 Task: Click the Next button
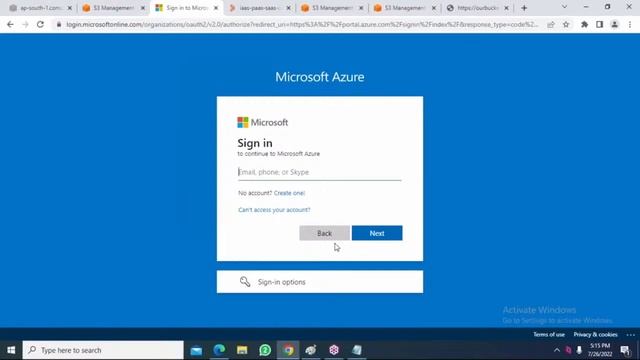click(x=377, y=233)
